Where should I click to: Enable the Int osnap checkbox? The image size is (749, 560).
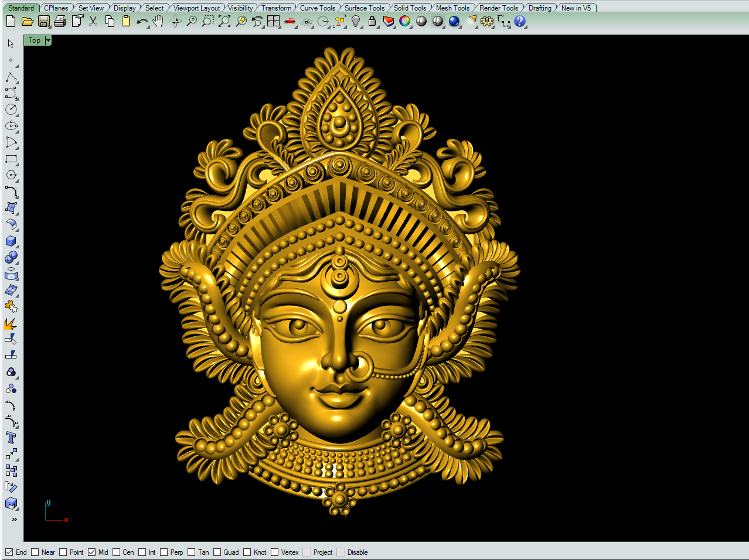(142, 552)
